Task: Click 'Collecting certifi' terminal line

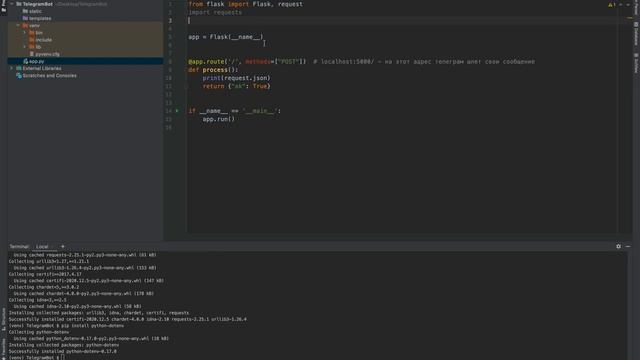Action: click(x=45, y=274)
